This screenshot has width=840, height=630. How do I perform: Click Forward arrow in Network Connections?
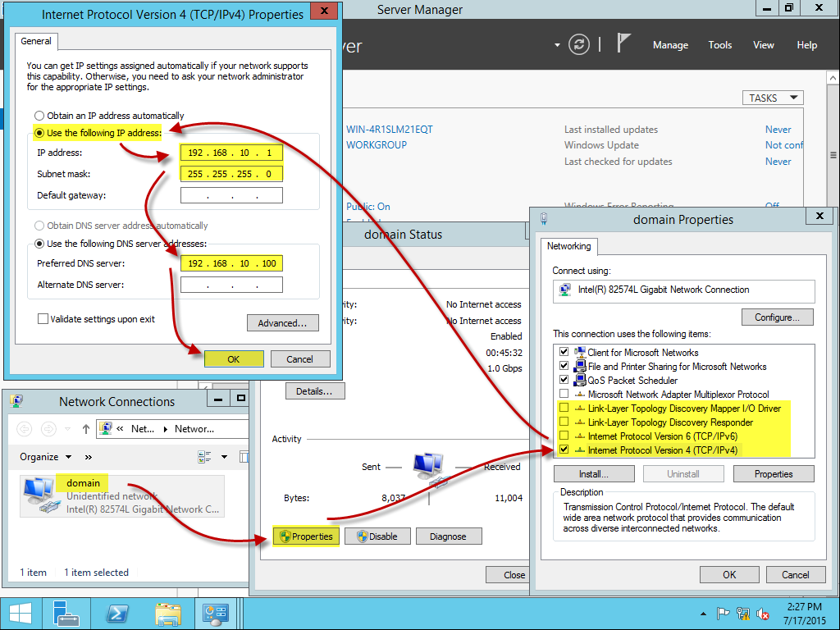(48, 428)
